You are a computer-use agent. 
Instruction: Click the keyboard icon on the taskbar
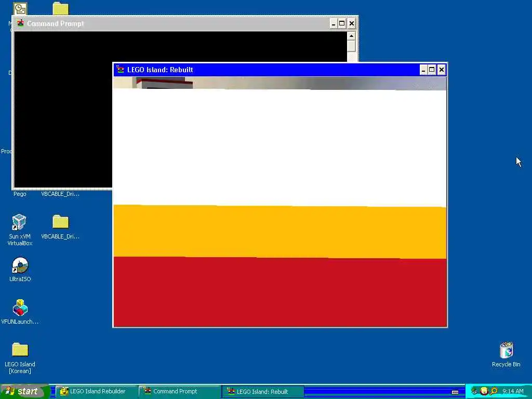(x=455, y=392)
